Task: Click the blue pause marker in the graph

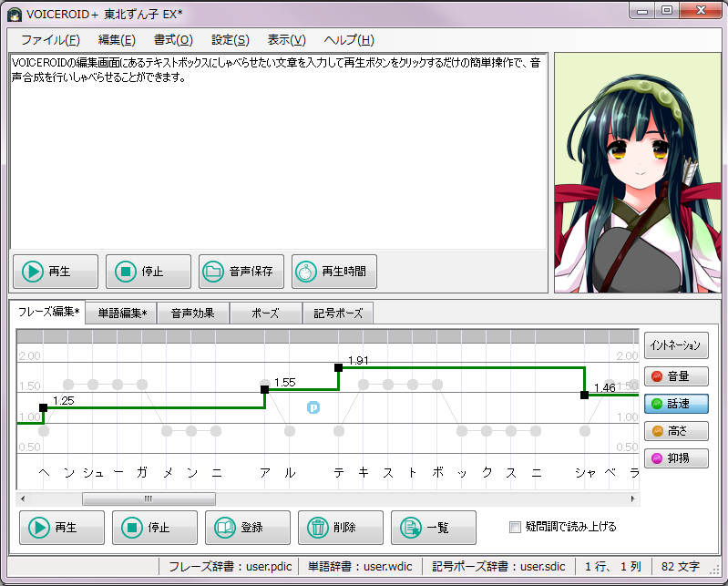Action: (x=313, y=407)
